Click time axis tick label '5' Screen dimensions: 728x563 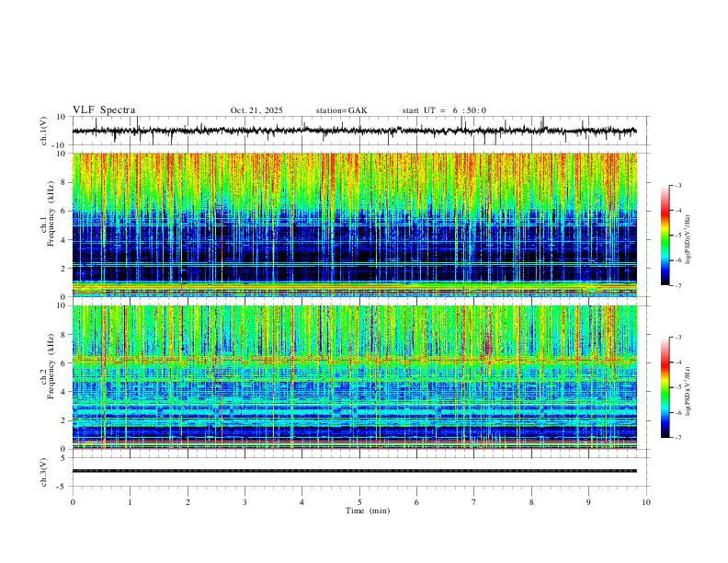click(359, 502)
